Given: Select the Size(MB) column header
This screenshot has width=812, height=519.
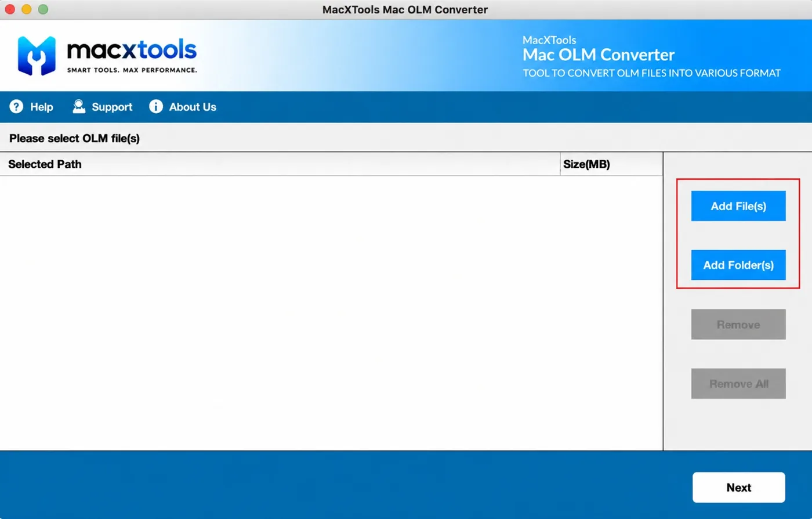Looking at the screenshot, I should (612, 164).
